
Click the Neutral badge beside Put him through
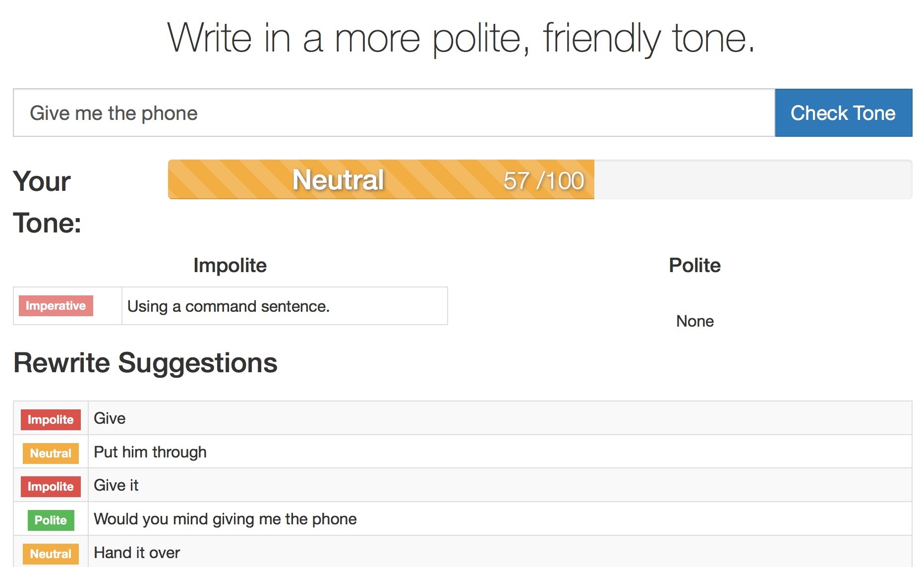click(x=50, y=453)
